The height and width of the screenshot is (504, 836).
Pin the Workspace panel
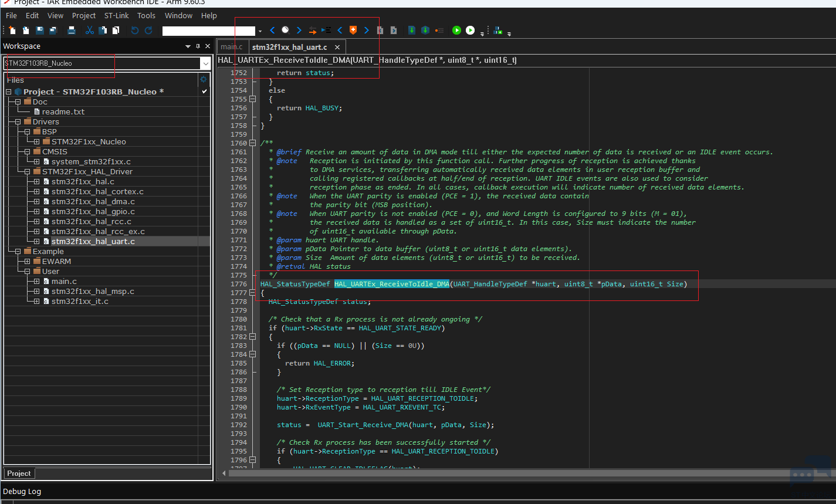pyautogui.click(x=198, y=46)
